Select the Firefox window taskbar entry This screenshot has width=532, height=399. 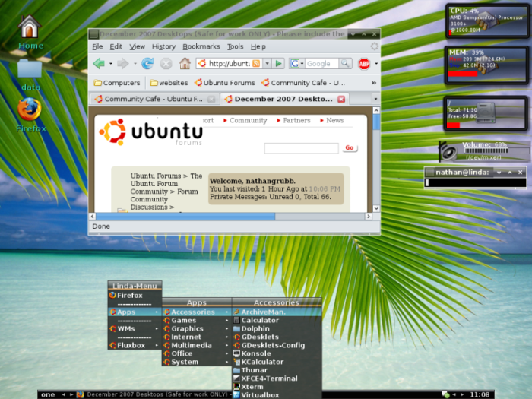pyautogui.click(x=154, y=394)
